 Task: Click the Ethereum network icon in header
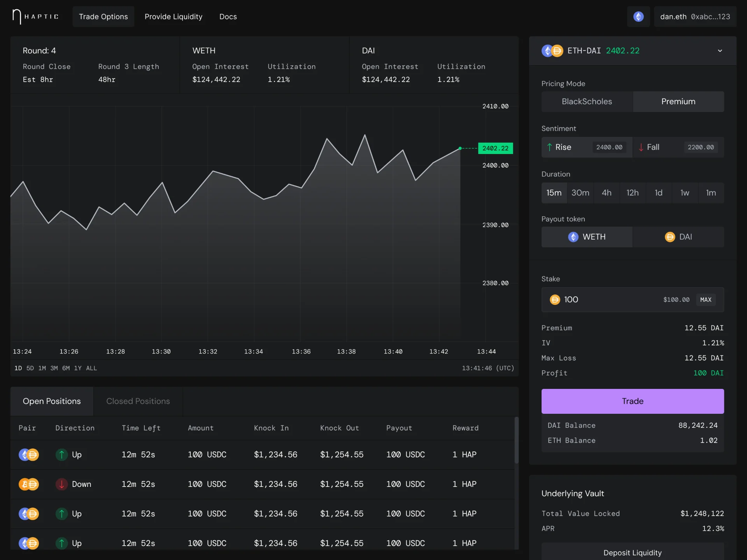638,17
